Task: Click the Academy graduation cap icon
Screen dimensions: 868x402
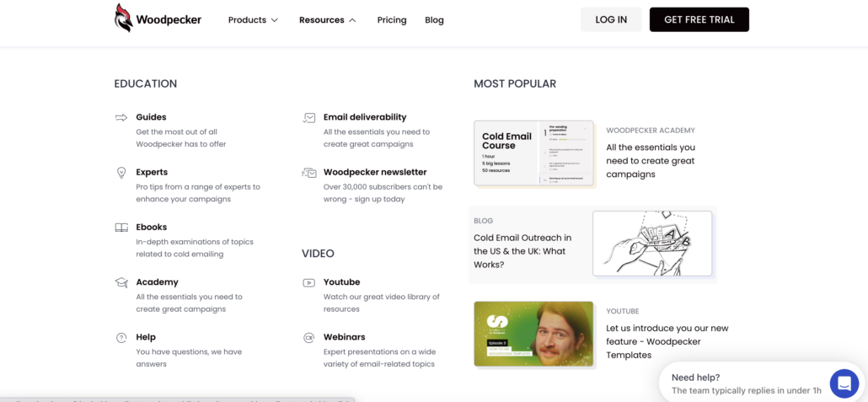Action: click(x=121, y=281)
